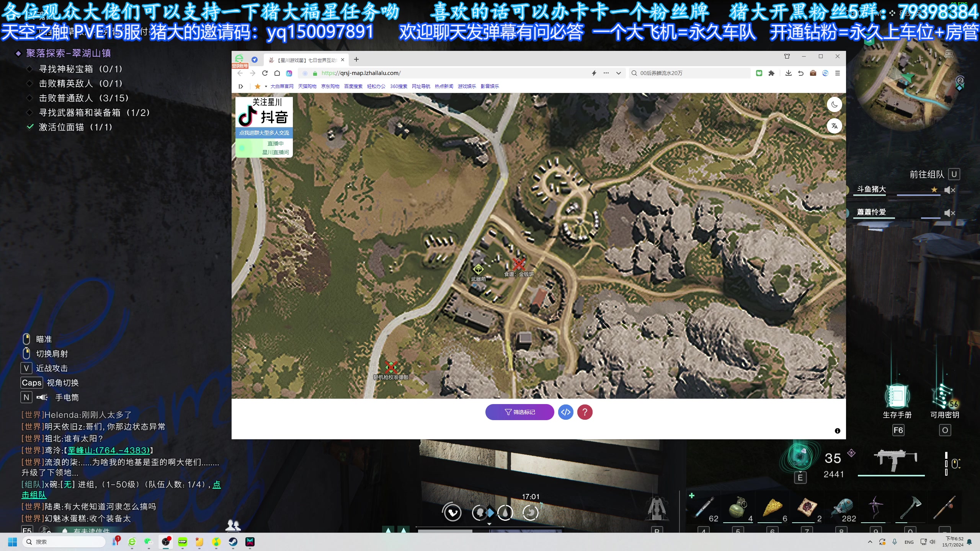Image resolution: width=980 pixels, height=551 pixels.
Task: Mute teammate 萧萧怜爱 with the speaker icon
Action: pos(949,213)
